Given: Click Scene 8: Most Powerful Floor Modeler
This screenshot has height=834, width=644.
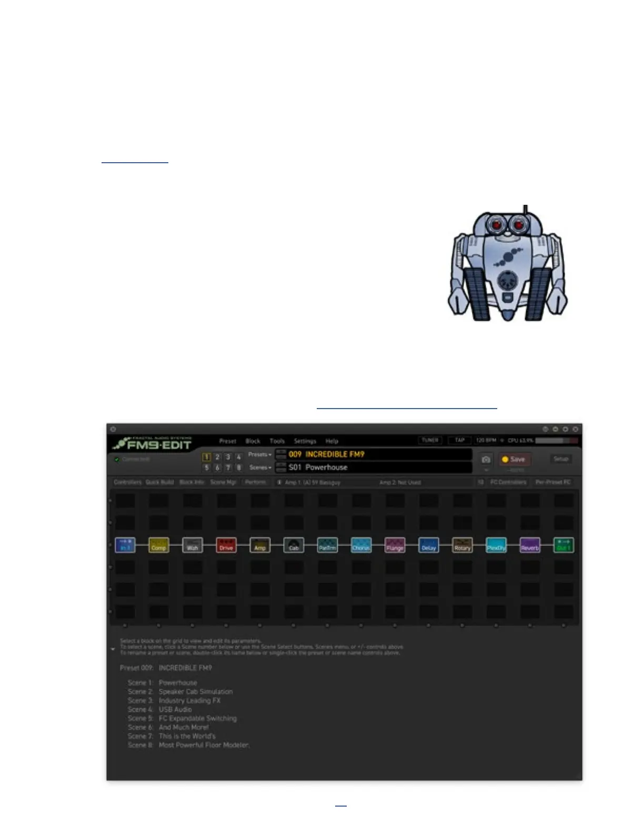Looking at the screenshot, I should coord(188,746).
